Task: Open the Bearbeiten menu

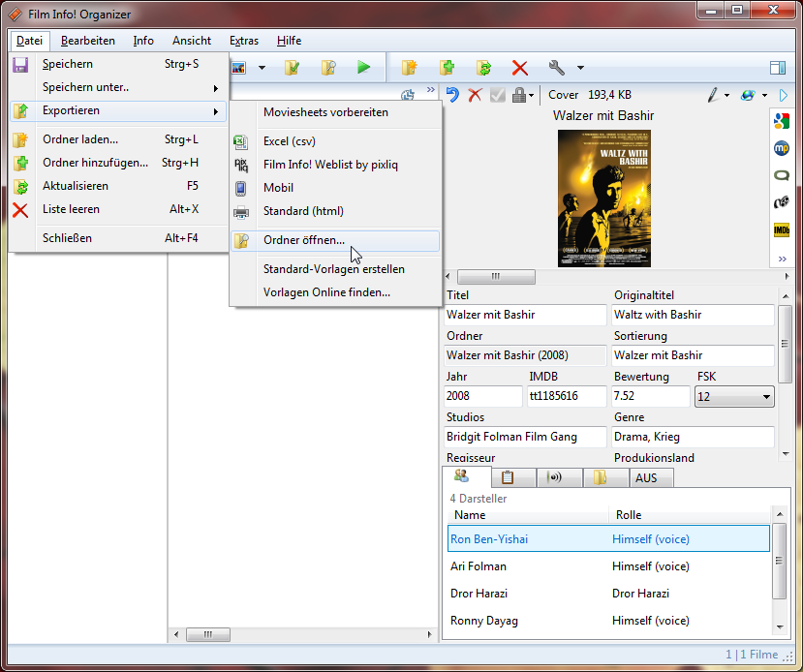Action: [87, 41]
